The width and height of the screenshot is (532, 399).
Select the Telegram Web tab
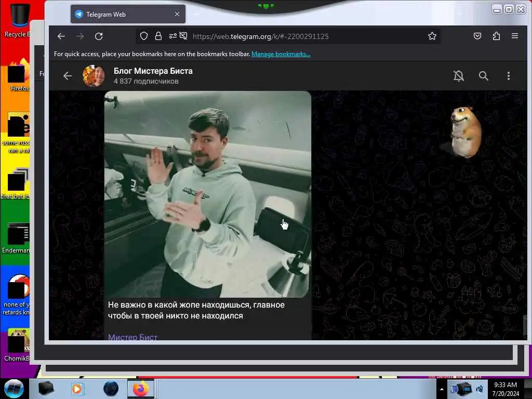[128, 14]
